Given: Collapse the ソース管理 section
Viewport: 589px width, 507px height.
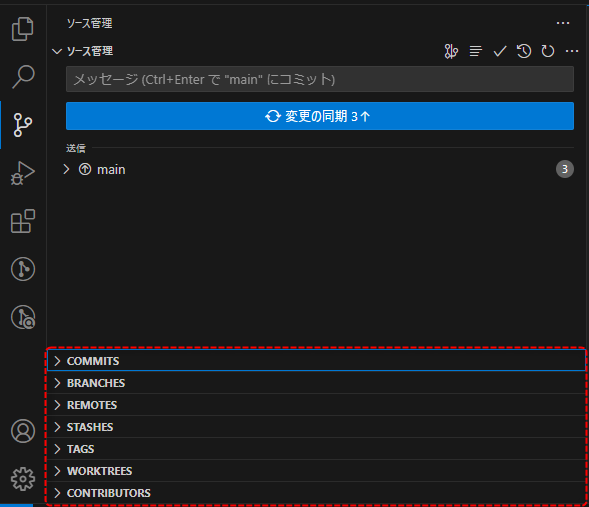Looking at the screenshot, I should [57, 51].
